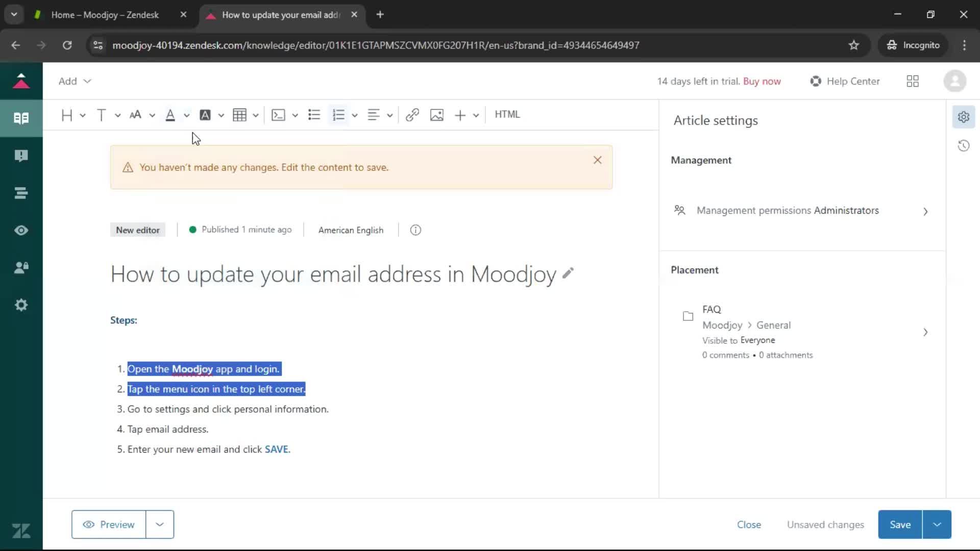Open the Customize design eye icon
Screen dimensions: 980x551
click(x=21, y=230)
